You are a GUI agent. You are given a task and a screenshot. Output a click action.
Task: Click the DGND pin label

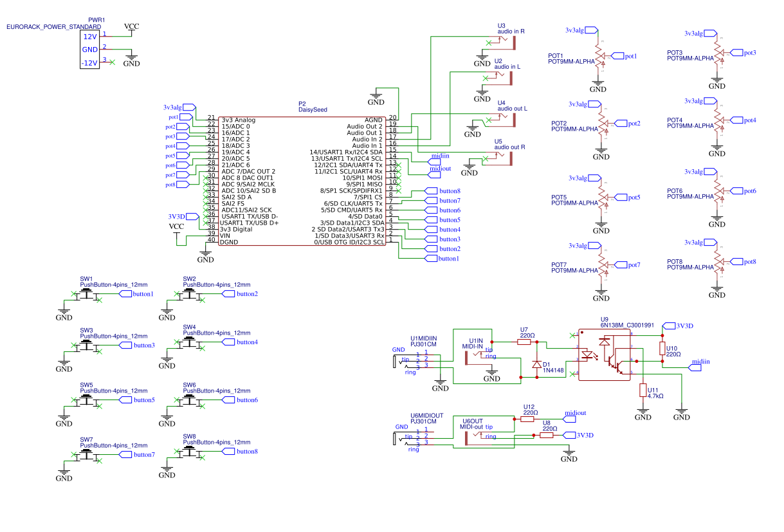(229, 242)
